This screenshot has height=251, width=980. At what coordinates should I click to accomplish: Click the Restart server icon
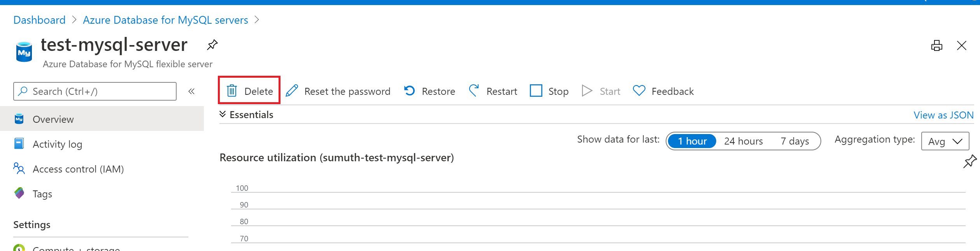tap(474, 91)
